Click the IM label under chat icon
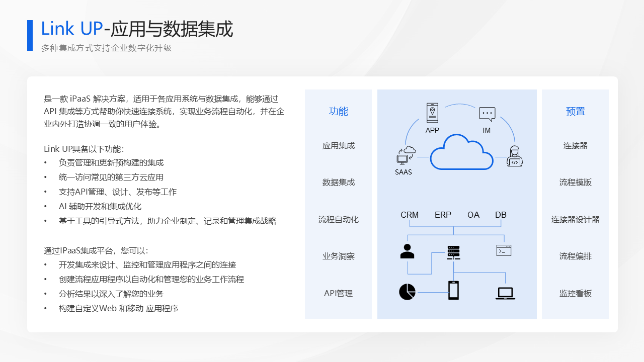The height and width of the screenshot is (362, 644). coord(487,130)
